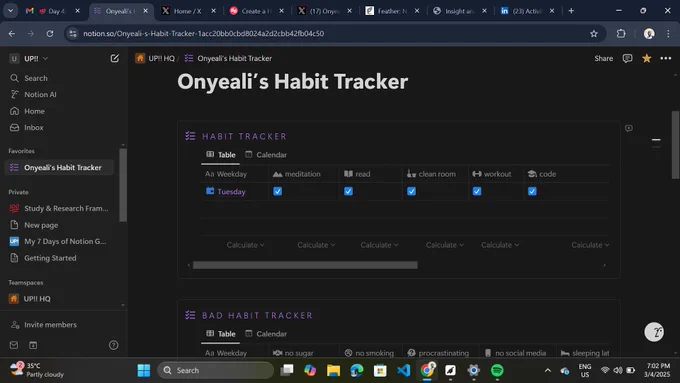680x383 pixels.
Task: Uncheck read checkbox for Tuesday
Action: 348,191
